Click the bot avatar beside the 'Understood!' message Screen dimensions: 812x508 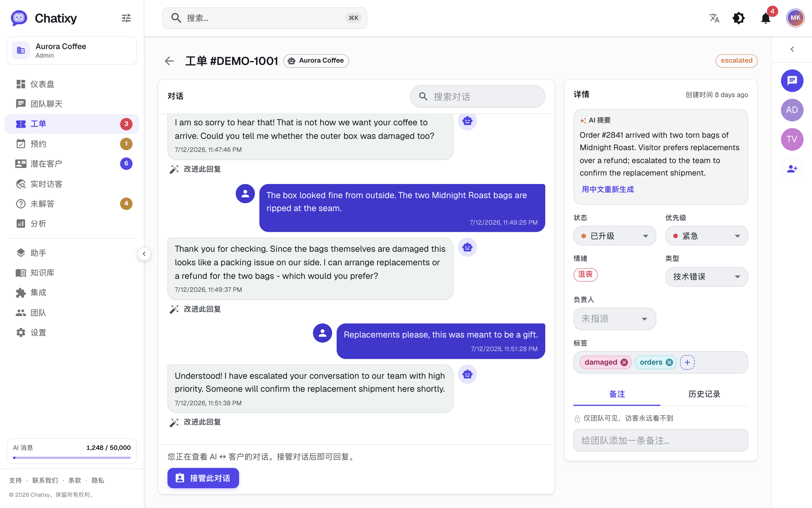tap(467, 374)
